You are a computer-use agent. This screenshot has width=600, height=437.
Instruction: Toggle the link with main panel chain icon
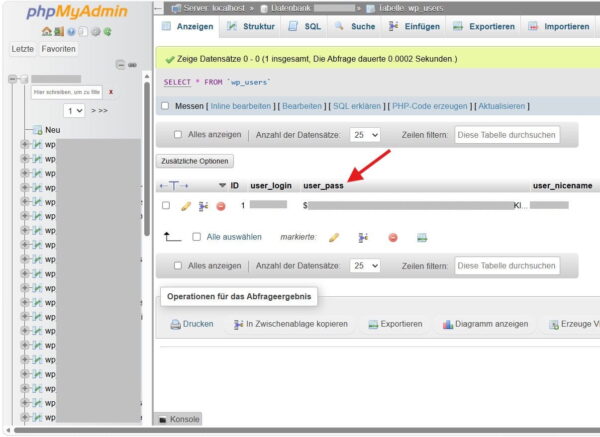coord(132,65)
